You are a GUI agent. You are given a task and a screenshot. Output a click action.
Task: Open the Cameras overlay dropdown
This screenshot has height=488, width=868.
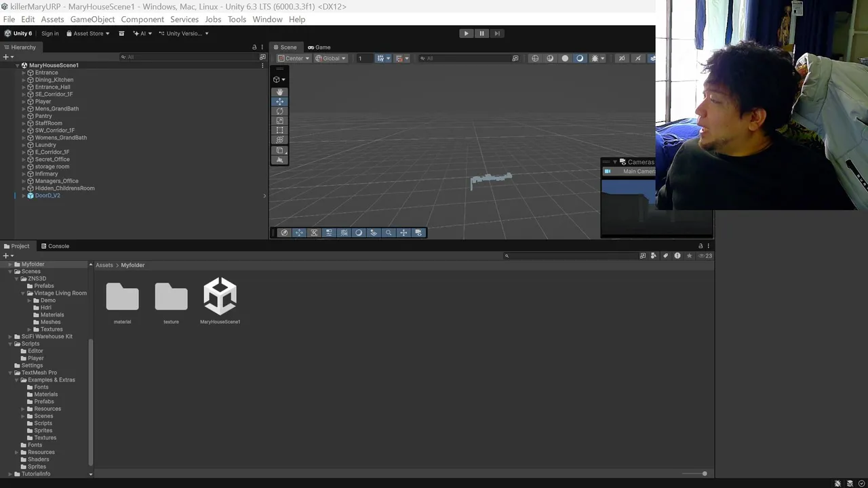coord(615,162)
